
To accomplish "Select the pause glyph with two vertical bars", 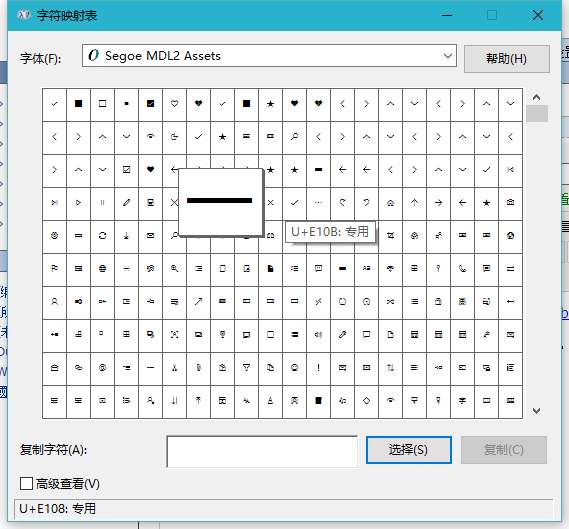I will pyautogui.click(x=102, y=202).
